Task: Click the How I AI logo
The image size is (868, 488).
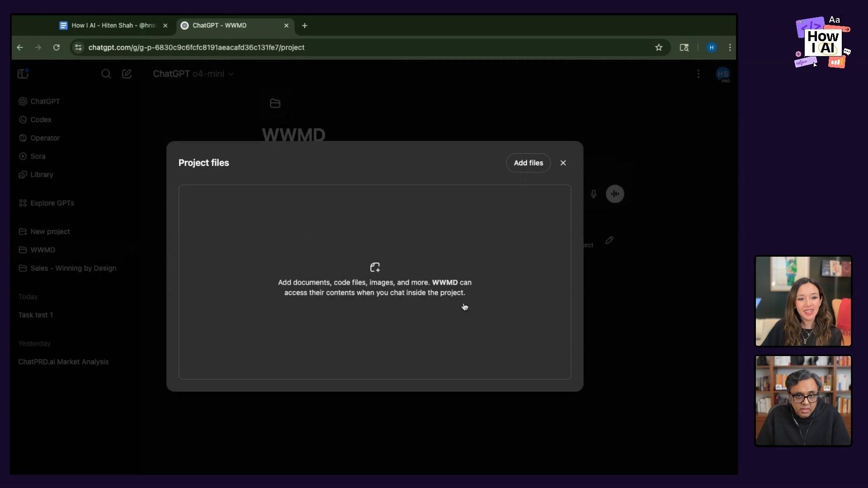Action: point(823,42)
